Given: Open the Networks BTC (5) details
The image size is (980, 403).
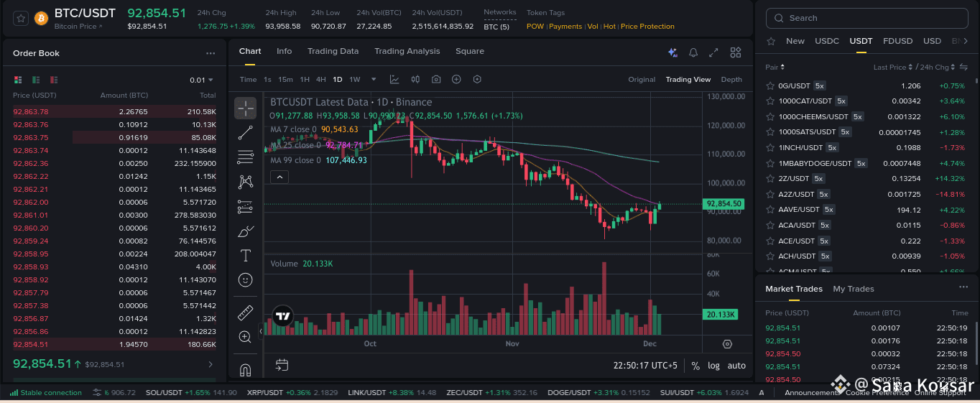Looking at the screenshot, I should pos(496,27).
